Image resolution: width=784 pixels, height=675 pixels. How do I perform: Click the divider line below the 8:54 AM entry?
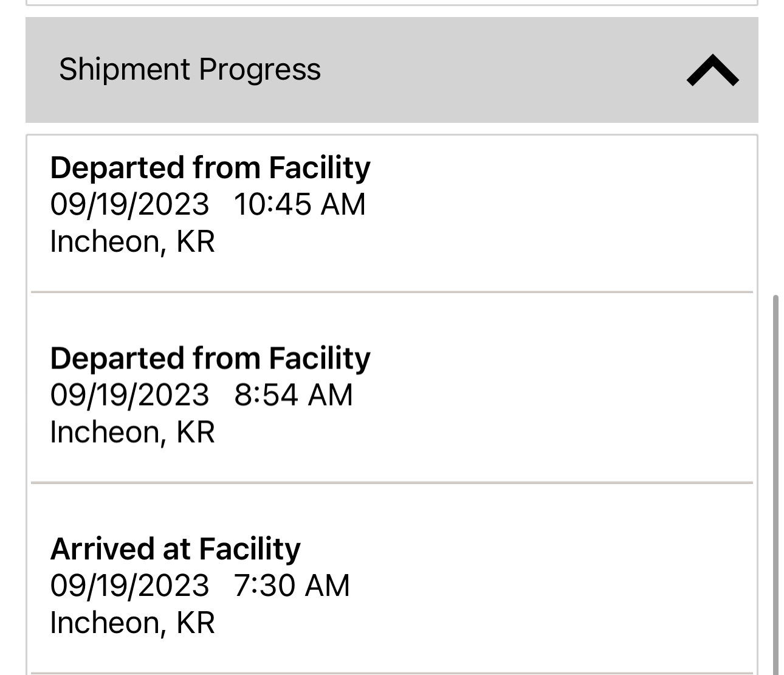coord(392,483)
